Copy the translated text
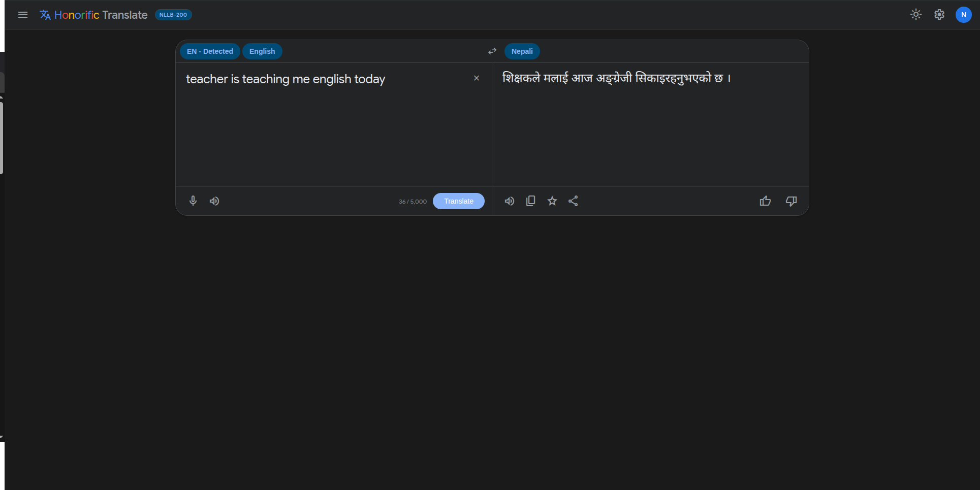 (531, 201)
